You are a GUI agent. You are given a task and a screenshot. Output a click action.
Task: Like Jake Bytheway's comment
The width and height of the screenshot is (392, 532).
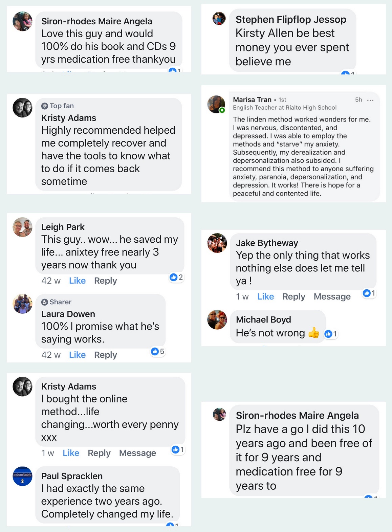(265, 296)
